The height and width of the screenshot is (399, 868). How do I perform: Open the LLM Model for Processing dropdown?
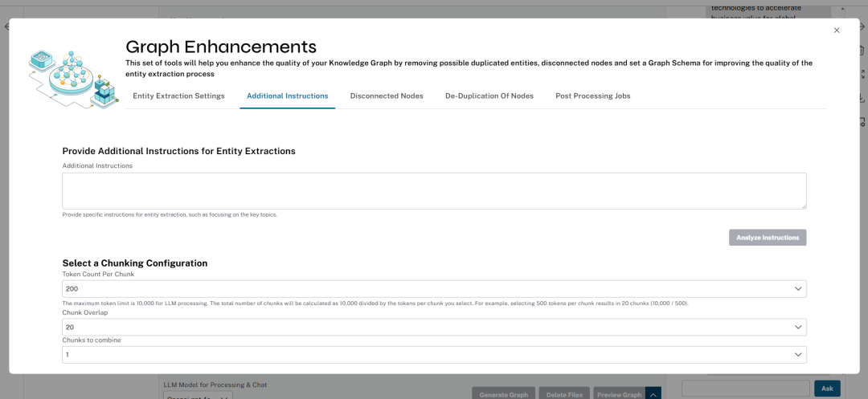click(199, 396)
